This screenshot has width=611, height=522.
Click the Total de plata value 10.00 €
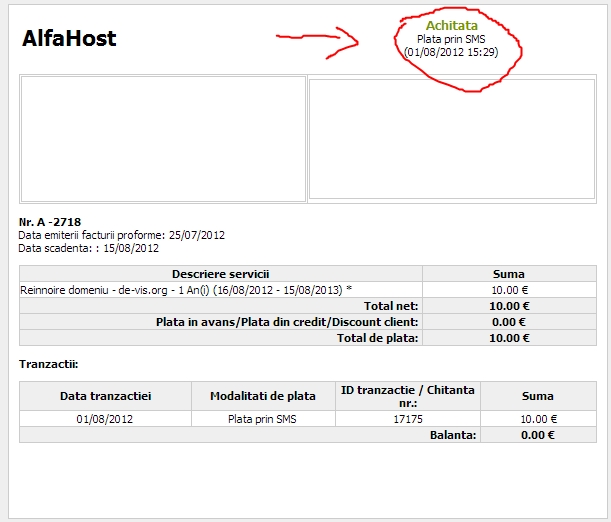509,338
